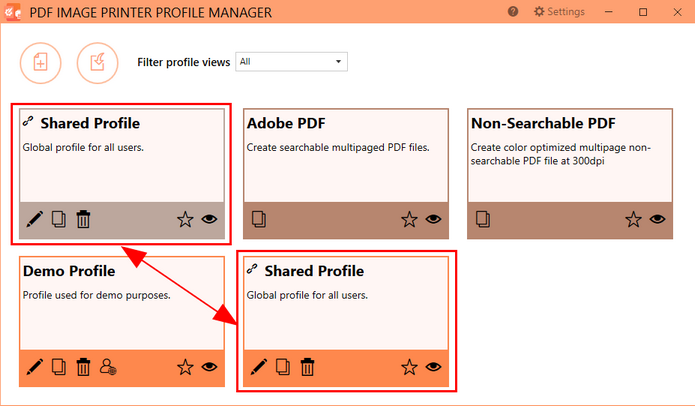Toggle visibility eye on orange Shared Profile
The width and height of the screenshot is (695, 406).
click(433, 367)
